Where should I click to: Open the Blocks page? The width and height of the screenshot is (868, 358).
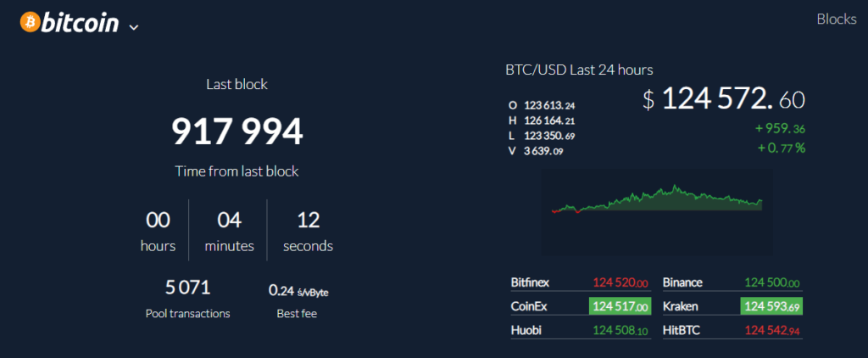(x=836, y=20)
